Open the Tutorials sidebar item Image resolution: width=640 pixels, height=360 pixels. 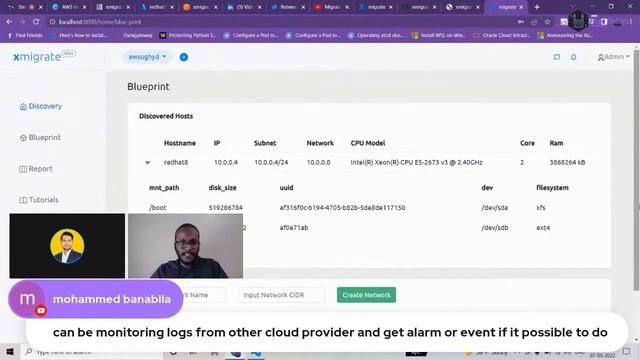[x=39, y=200]
